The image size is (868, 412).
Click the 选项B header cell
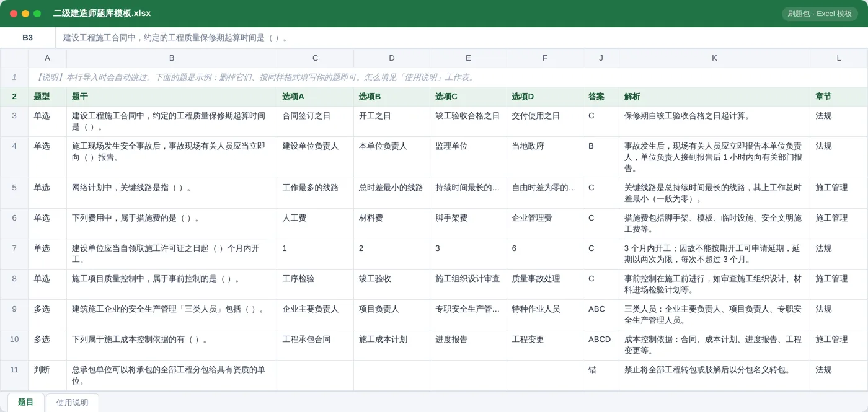tap(392, 97)
